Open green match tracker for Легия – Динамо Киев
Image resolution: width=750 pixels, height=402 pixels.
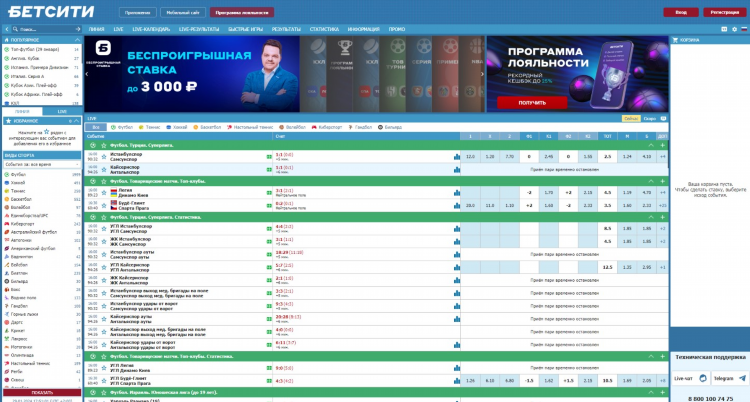tap(269, 193)
